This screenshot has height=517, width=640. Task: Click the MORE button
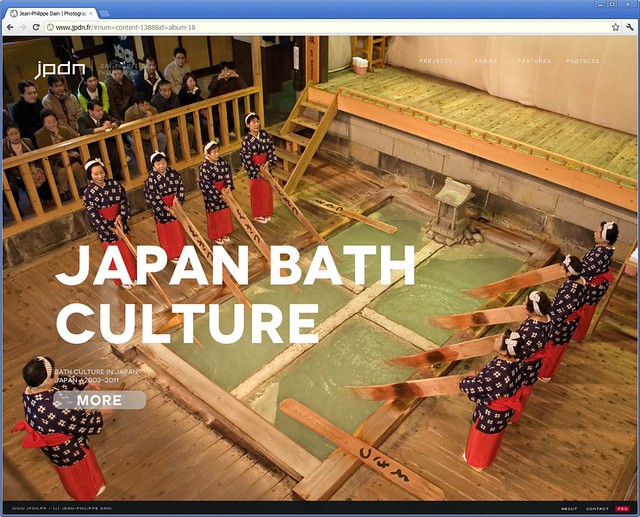tap(100, 400)
